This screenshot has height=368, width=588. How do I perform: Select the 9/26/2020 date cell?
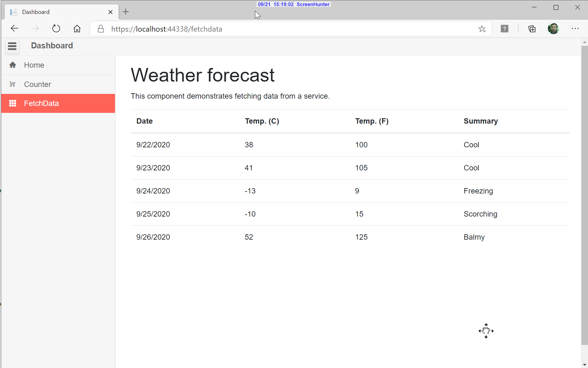(x=153, y=237)
